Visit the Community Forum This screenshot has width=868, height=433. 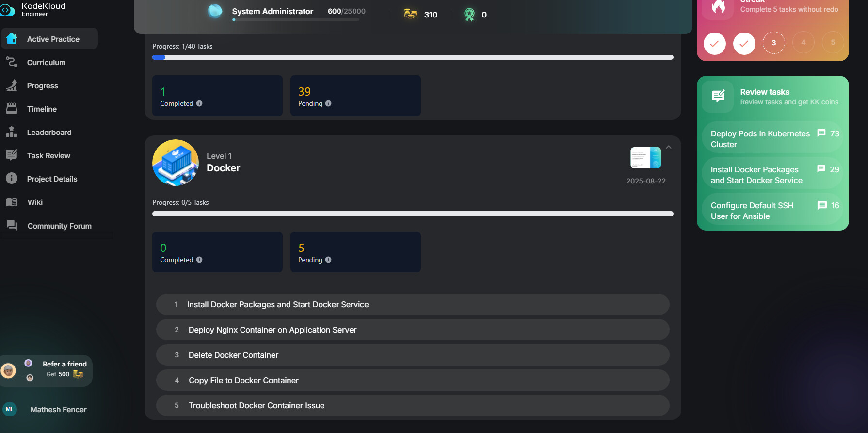click(x=59, y=226)
